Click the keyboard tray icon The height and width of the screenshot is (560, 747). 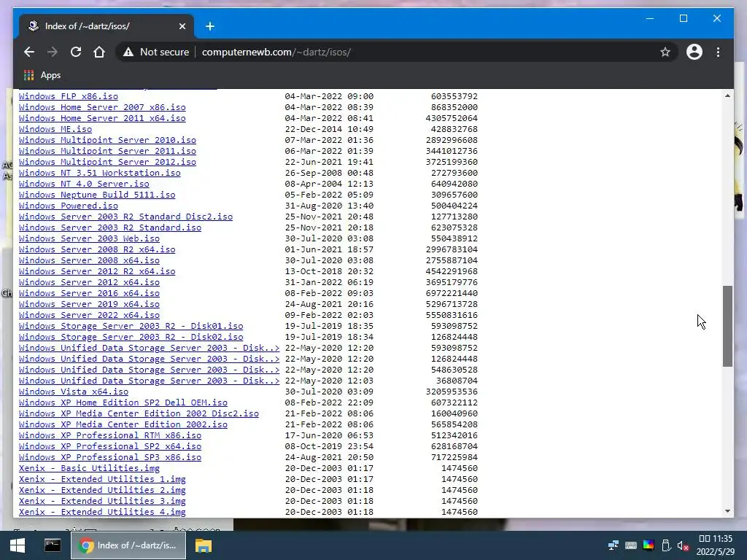[631, 545]
